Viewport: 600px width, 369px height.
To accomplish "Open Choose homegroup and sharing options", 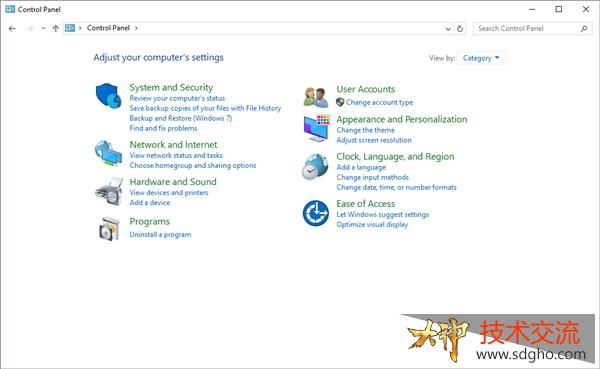I will [193, 165].
